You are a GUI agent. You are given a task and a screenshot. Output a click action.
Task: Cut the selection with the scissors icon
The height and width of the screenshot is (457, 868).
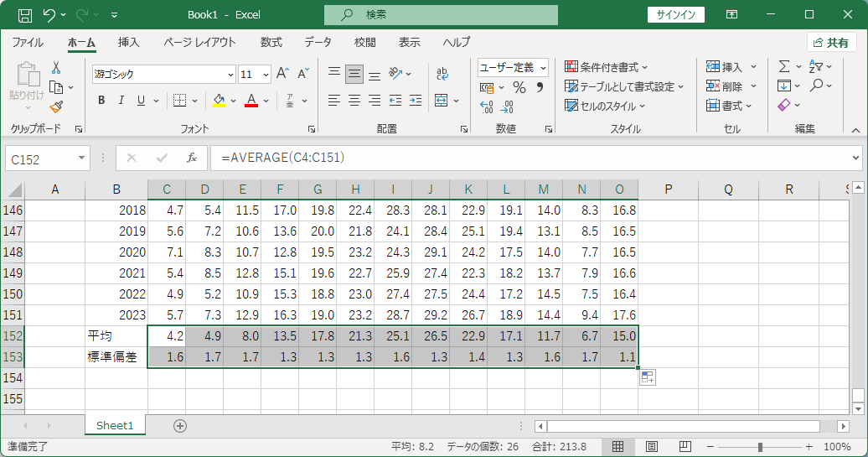pyautogui.click(x=56, y=68)
